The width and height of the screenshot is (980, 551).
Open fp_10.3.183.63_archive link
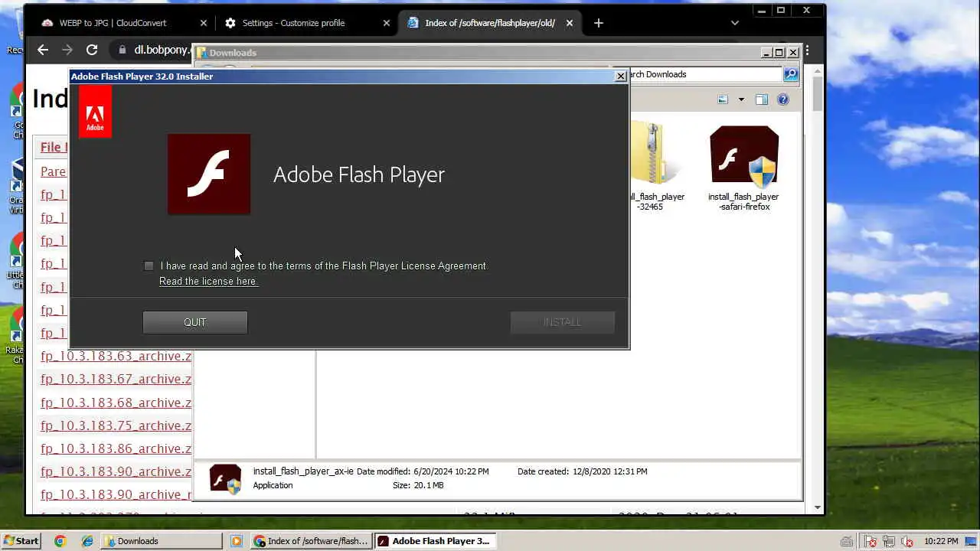coord(116,356)
